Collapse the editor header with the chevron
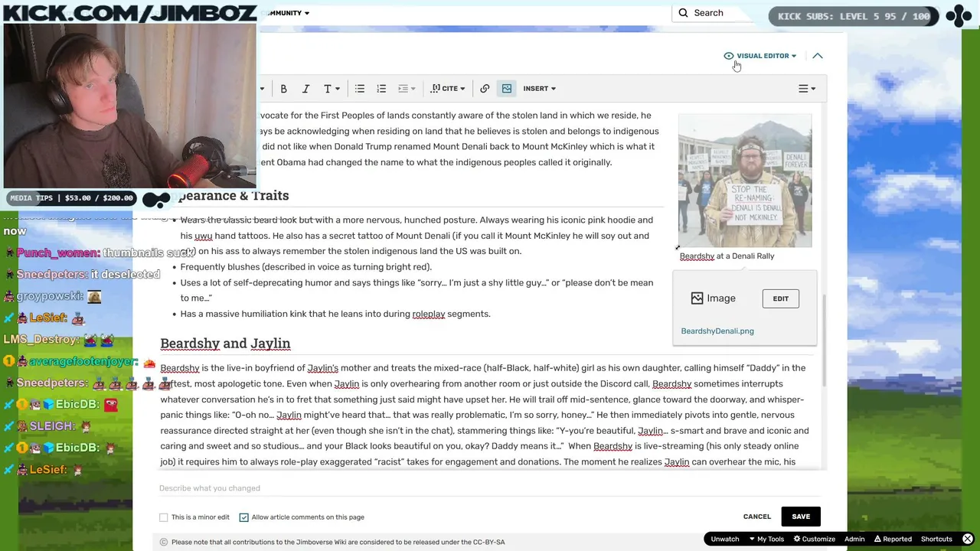This screenshot has height=551, width=980. coord(818,56)
